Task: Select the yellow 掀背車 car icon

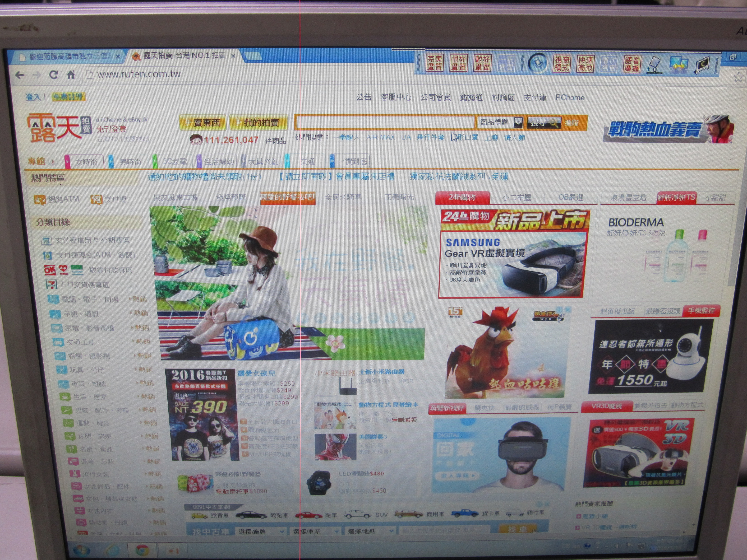Action: (200, 515)
